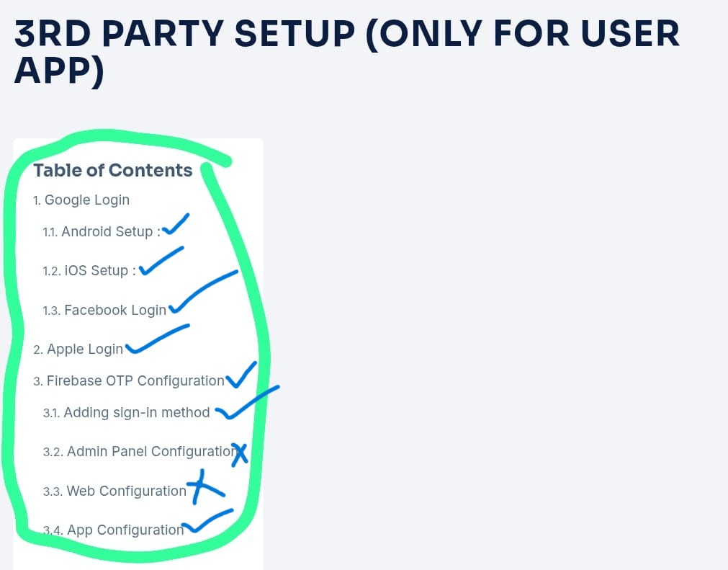Click checkmark beside App Configuration
Screen dimensions: 728x570
point(207,521)
